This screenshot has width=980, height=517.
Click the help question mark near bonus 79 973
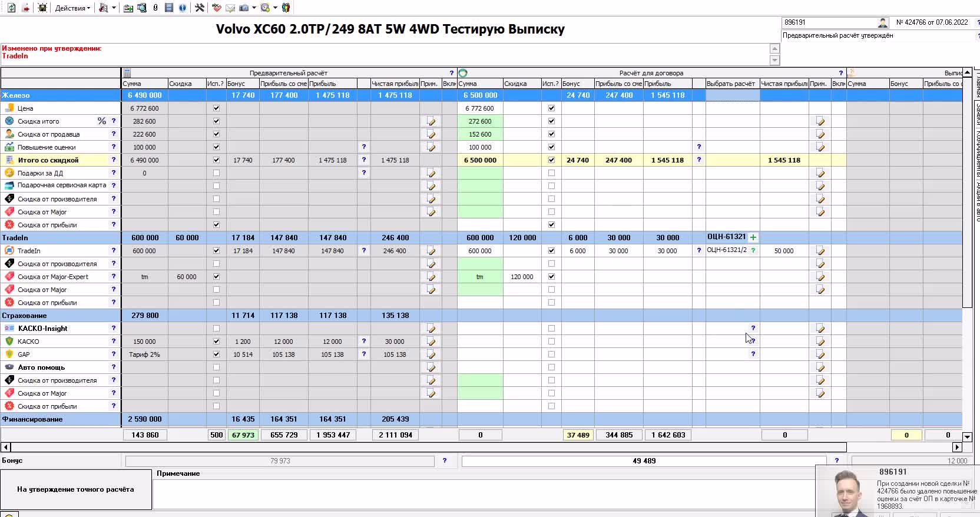pyautogui.click(x=445, y=460)
